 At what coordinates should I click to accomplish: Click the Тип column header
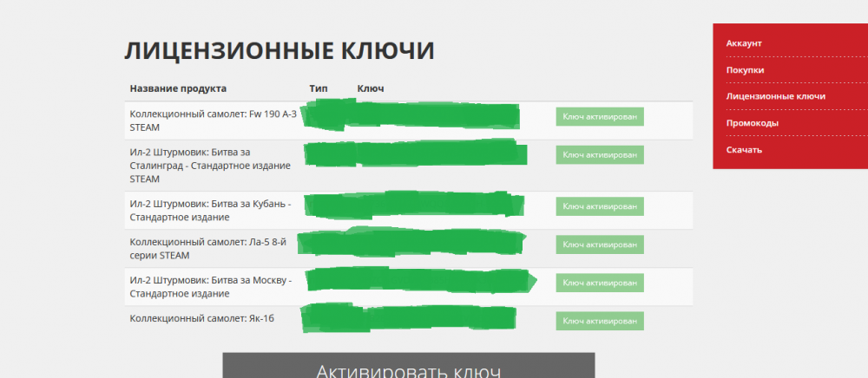[319, 88]
